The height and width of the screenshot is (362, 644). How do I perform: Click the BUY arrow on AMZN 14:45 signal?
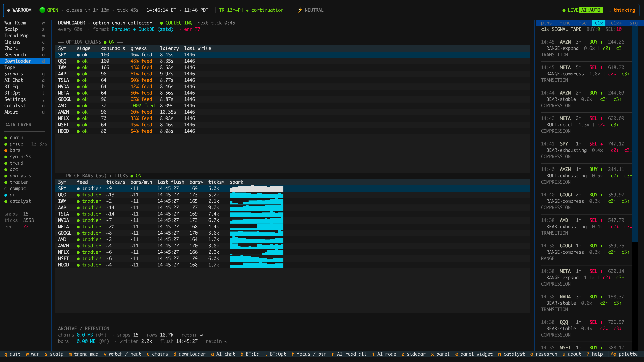point(602,42)
